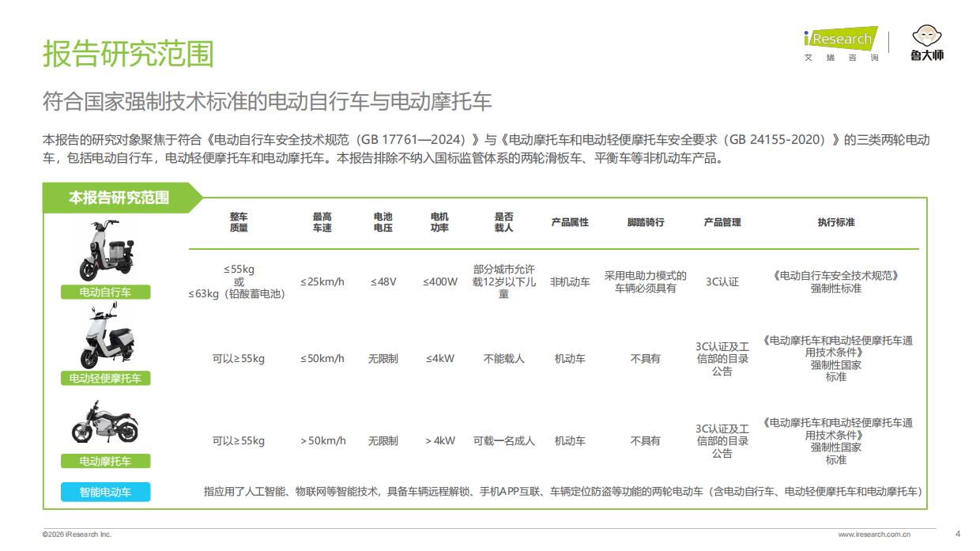This screenshot has height=551, width=980.
Task: Click the 产品属性 column header
Action: point(570,222)
